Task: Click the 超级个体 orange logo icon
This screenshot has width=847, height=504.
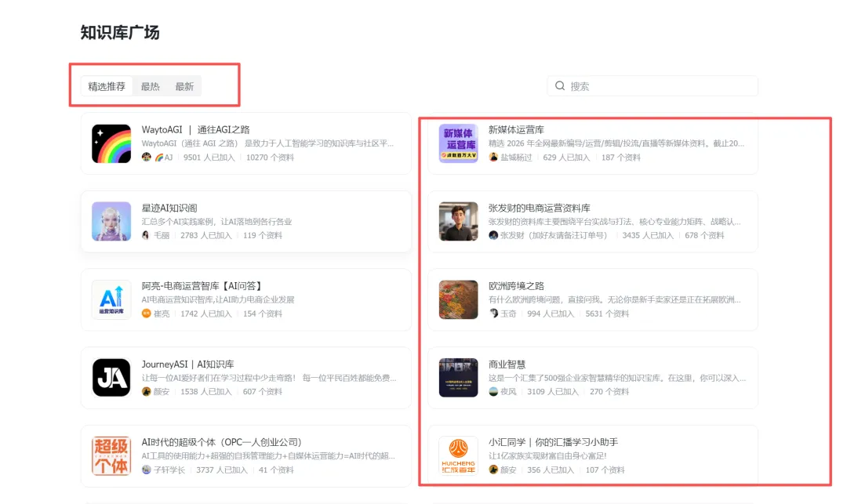Action: click(111, 455)
